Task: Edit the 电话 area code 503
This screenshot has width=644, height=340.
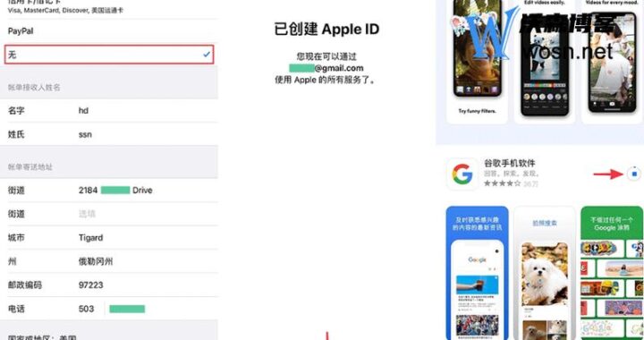Action: point(86,309)
